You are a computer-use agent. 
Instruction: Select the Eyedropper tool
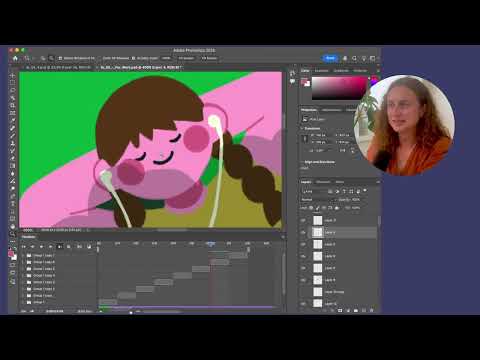[13, 121]
